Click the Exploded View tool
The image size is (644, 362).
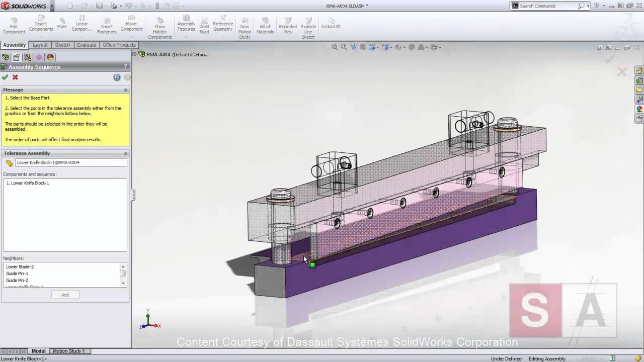[288, 25]
